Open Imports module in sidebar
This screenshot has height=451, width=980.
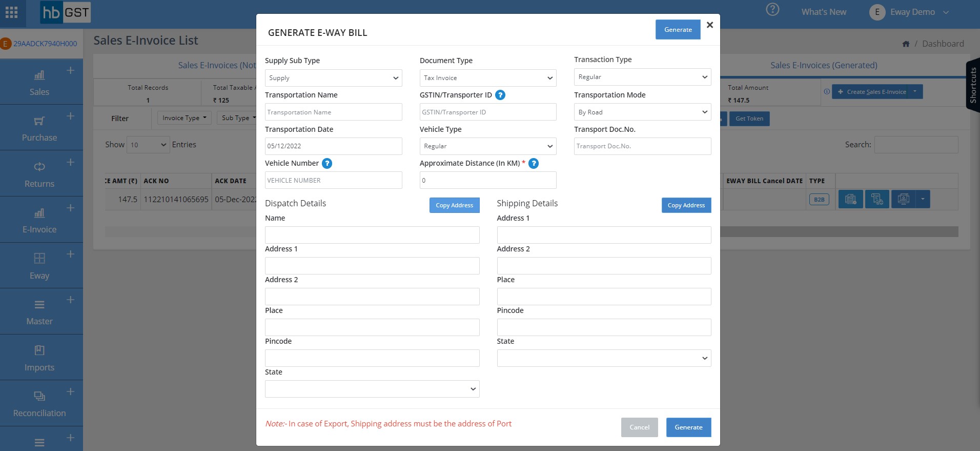point(39,359)
